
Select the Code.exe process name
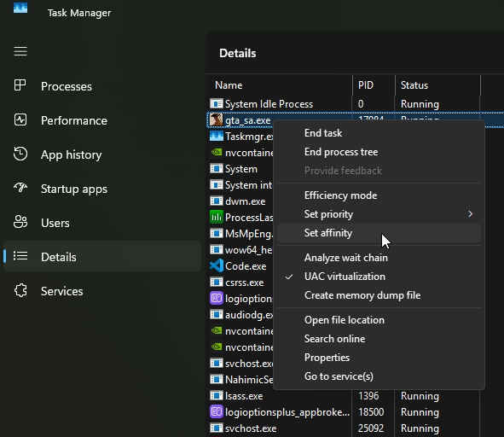[246, 266]
